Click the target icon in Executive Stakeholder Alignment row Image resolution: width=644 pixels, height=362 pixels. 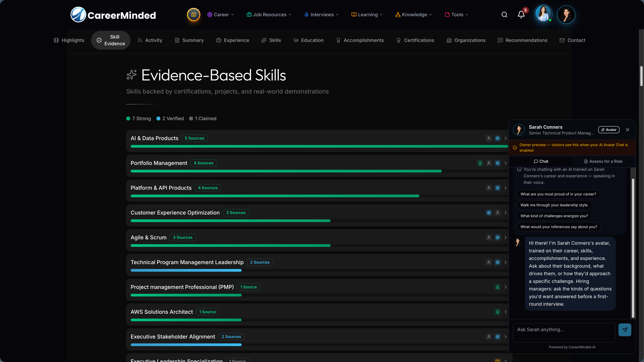click(x=497, y=337)
